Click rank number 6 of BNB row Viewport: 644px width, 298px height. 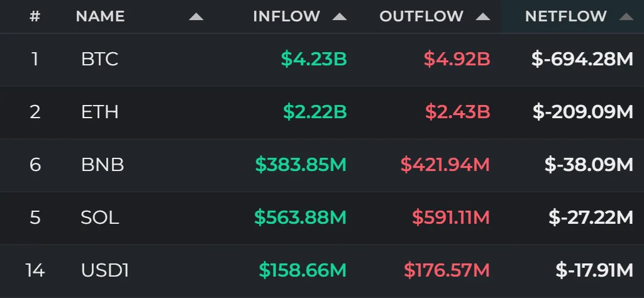[x=35, y=165]
